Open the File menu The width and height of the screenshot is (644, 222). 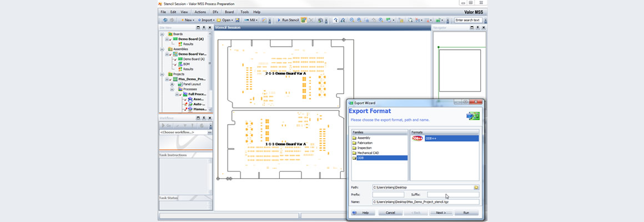click(x=163, y=12)
